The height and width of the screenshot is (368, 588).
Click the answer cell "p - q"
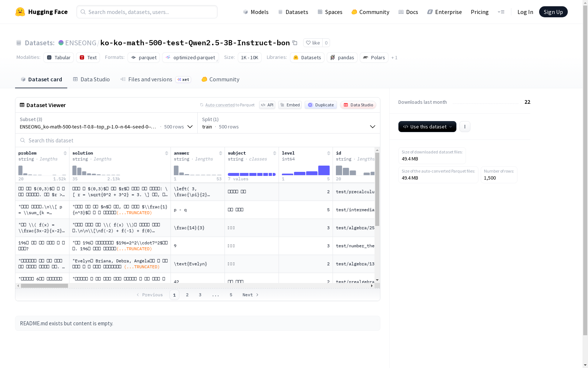pyautogui.click(x=198, y=210)
